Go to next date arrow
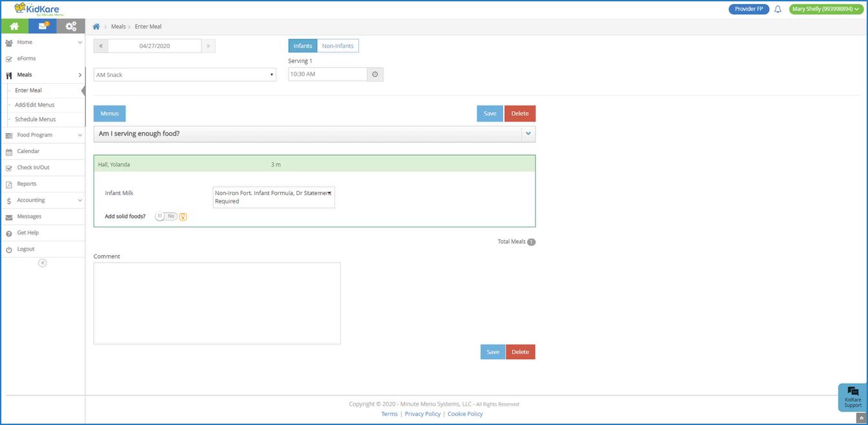Screen dimensions: 868x425 [x=208, y=46]
